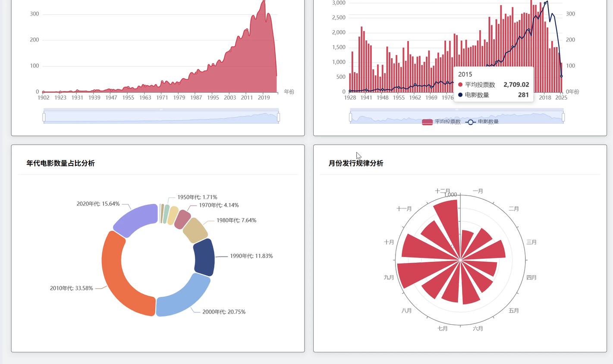Click the label '1980年代: 7.64%'

click(x=236, y=220)
